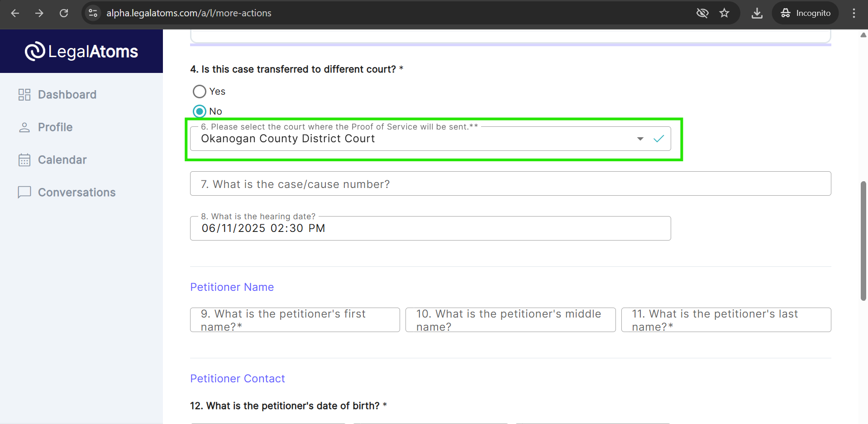
Task: Open Calendar in the sidebar
Action: coord(62,160)
